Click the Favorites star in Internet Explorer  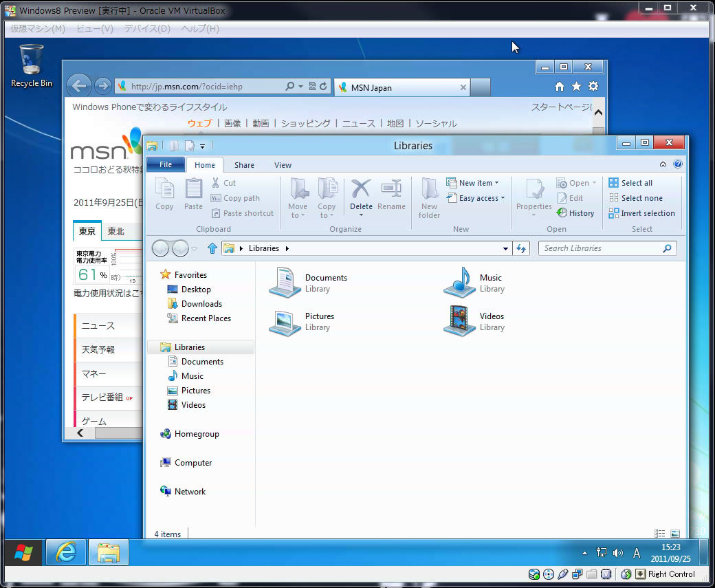pos(576,86)
